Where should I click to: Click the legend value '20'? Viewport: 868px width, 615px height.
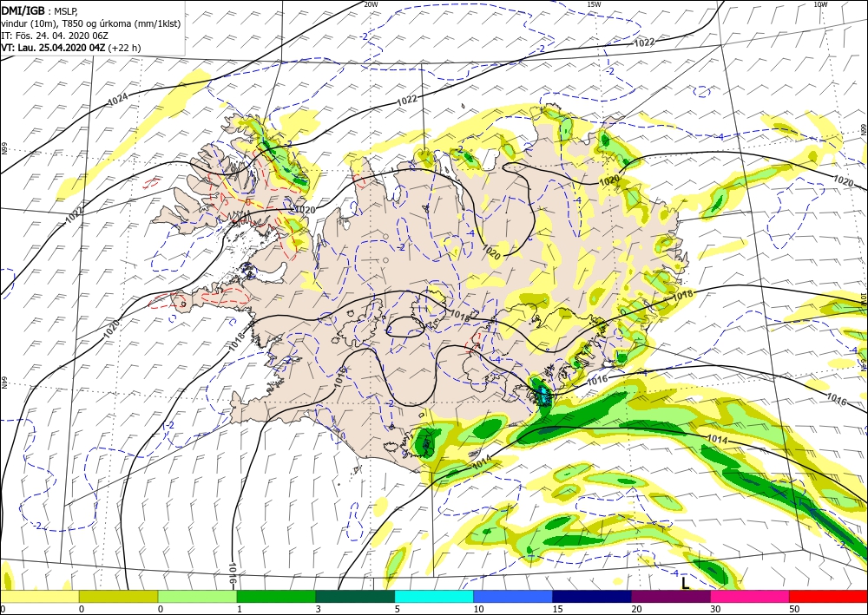click(x=636, y=609)
